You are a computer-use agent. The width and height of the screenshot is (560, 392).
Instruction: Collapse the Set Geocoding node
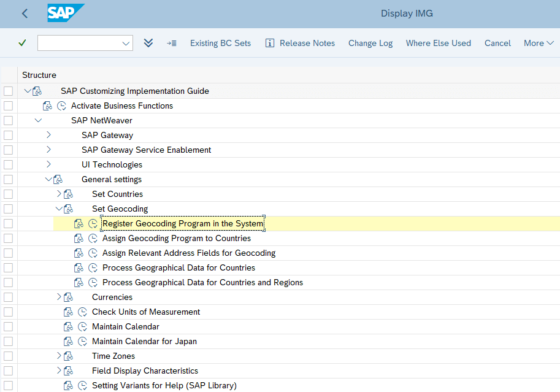[59, 209]
